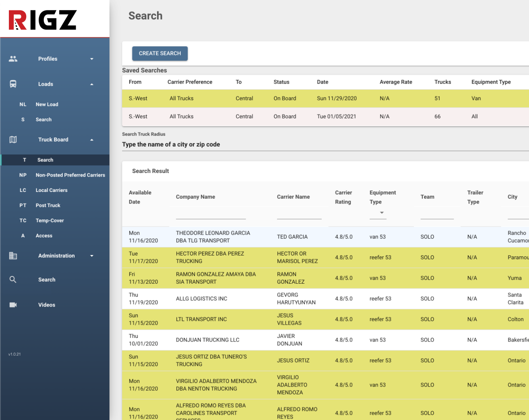Click city cell Yuma
Image resolution: width=529 pixels, height=420 pixels.
515,278
